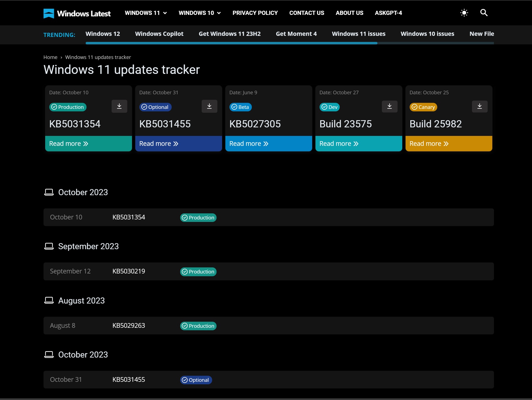The width and height of the screenshot is (532, 400).
Task: Open KB5031354 title on Production card
Action: tap(75, 124)
